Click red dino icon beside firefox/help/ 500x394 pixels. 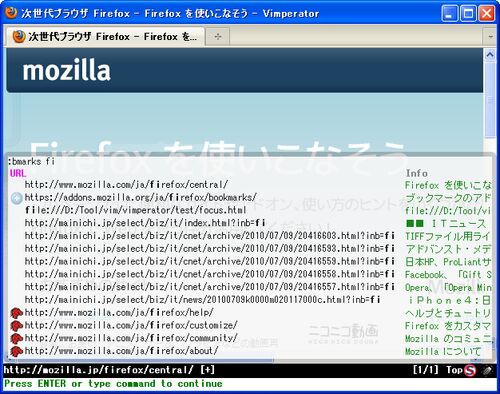(16, 313)
